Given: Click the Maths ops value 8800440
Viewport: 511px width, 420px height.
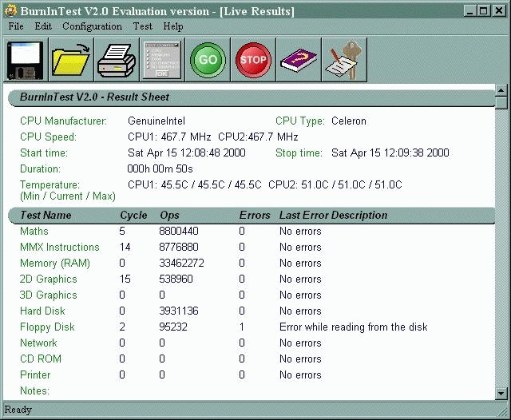Looking at the screenshot, I should [179, 231].
